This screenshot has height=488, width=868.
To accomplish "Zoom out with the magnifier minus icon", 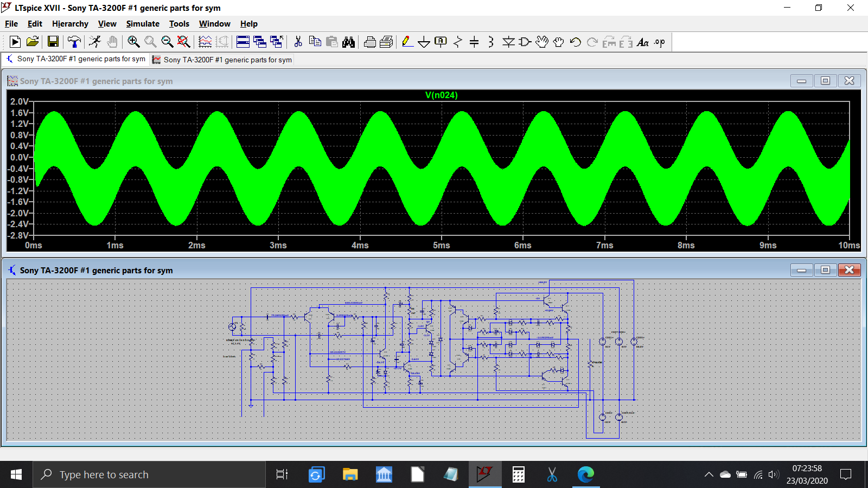I will 167,42.
